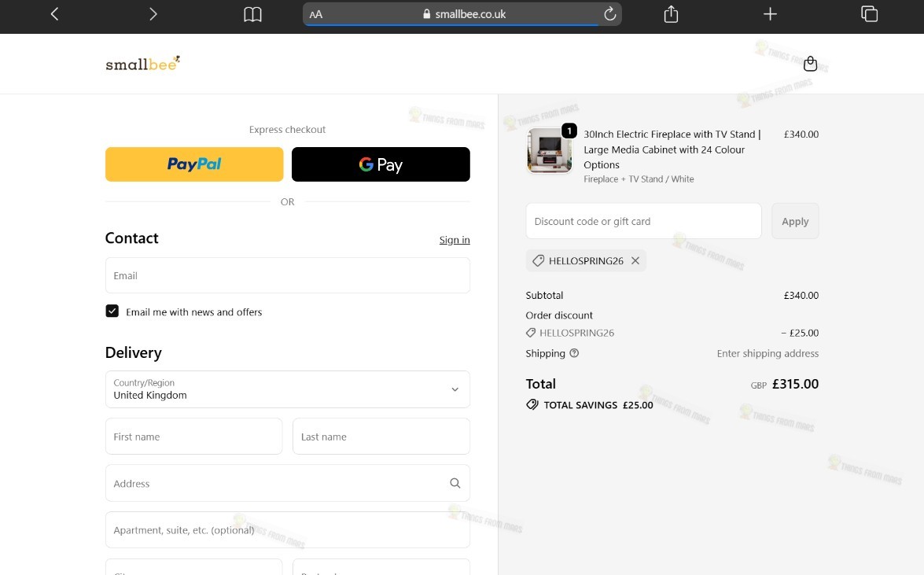Click the 30Inch Electric Fireplace product title
924x575 pixels.
[672, 149]
